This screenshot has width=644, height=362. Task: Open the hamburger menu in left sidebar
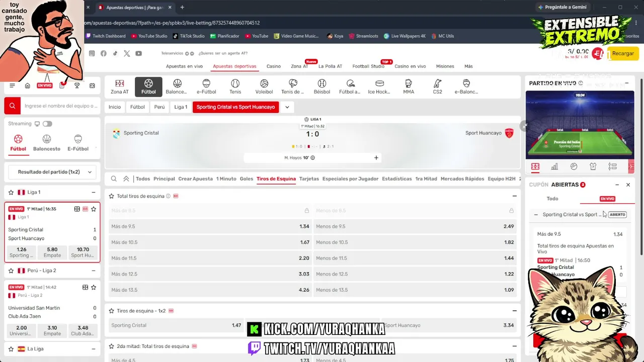pyautogui.click(x=12, y=85)
